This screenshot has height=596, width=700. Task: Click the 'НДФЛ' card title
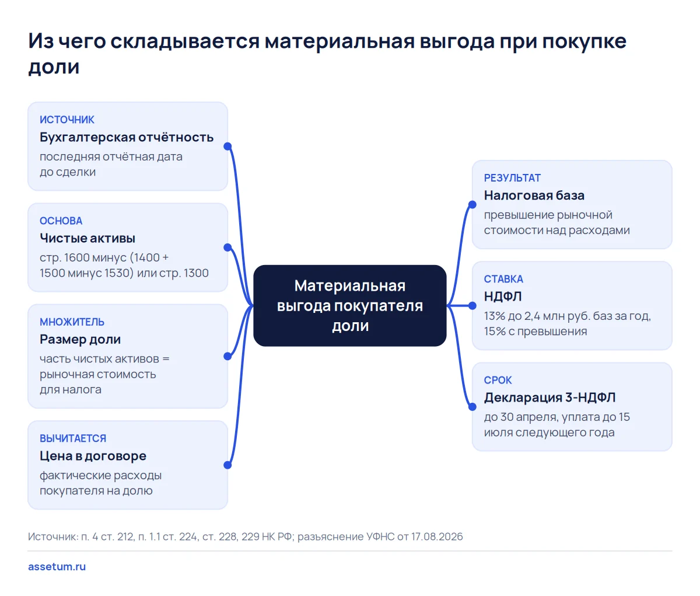503,297
